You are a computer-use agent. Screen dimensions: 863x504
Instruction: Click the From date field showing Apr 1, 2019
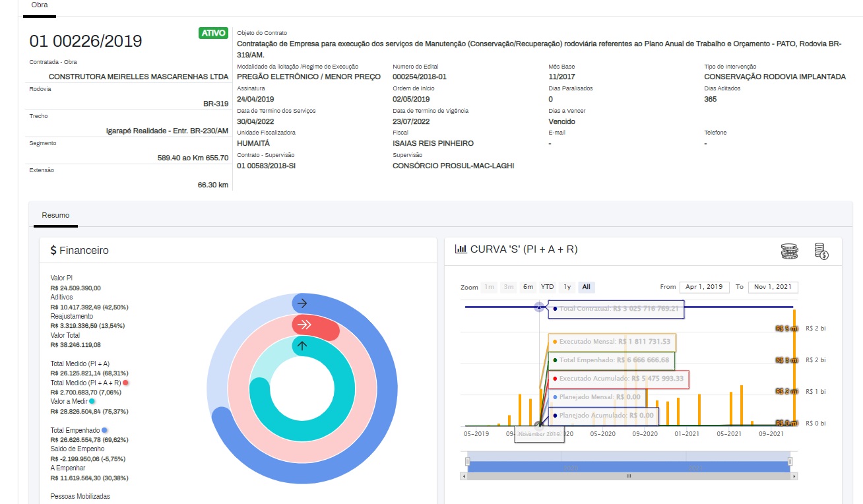point(704,287)
